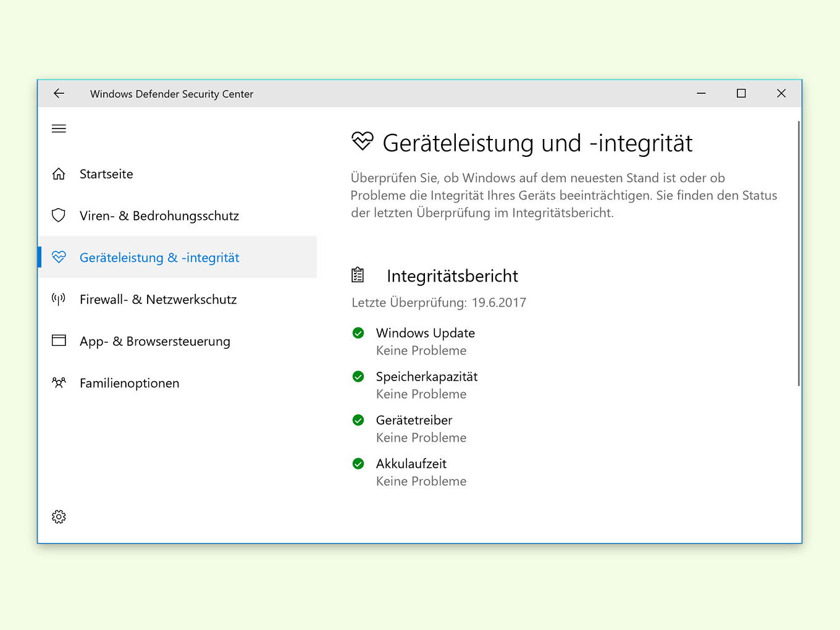Click the Speicherkapazität report entry
840x630 pixels.
tap(427, 377)
